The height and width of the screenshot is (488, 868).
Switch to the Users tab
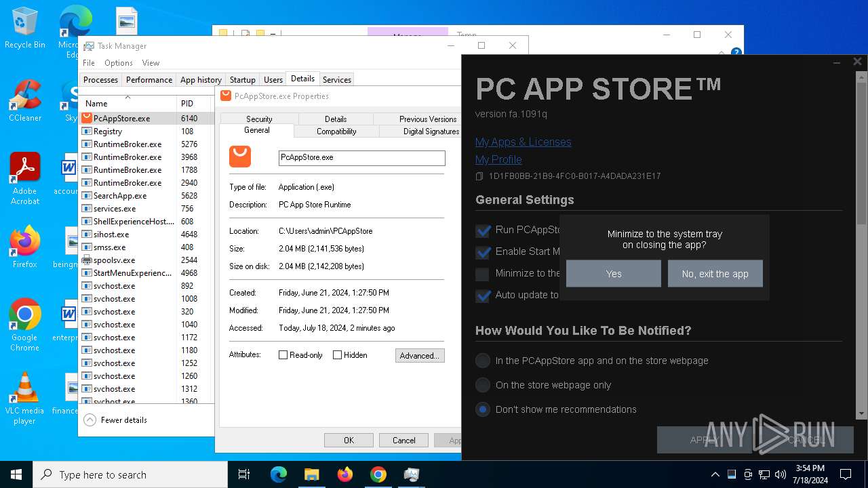coord(273,79)
